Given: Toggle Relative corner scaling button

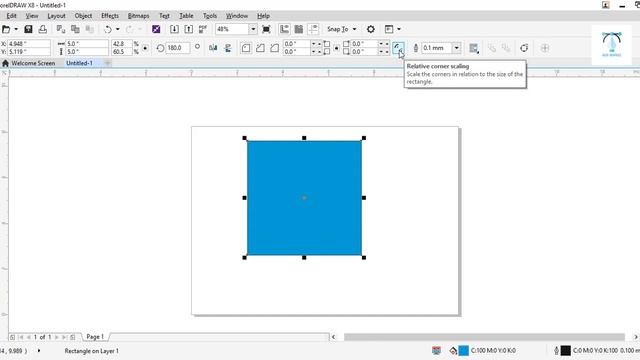Looking at the screenshot, I should [x=398, y=48].
